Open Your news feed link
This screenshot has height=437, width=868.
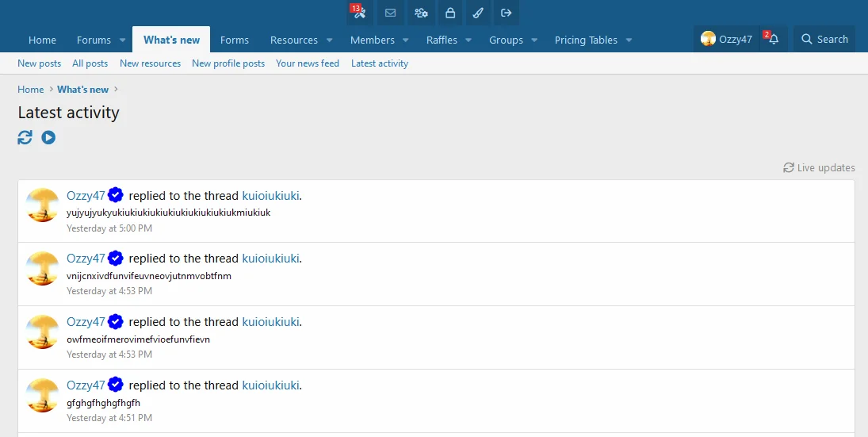click(x=308, y=63)
